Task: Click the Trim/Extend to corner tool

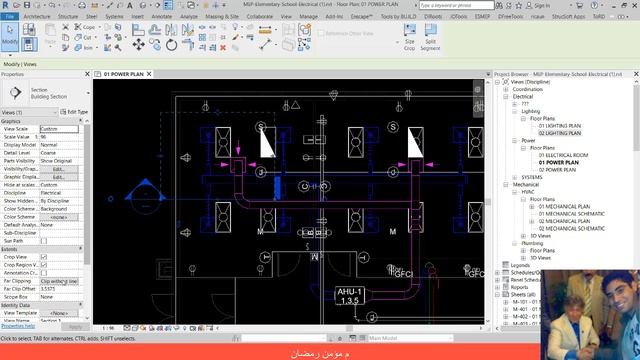Action: pyautogui.click(x=188, y=44)
